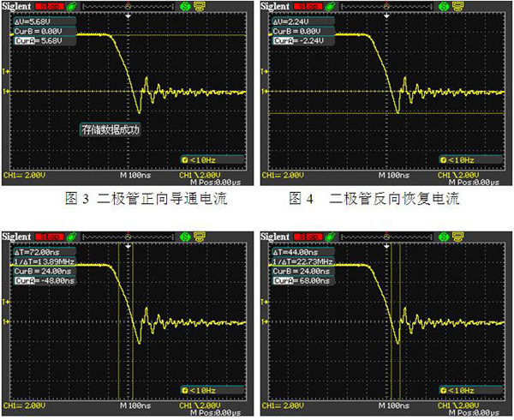Select ΔV=5.68V readout in Figure 3
This screenshot has height=420, width=514.
(36, 22)
